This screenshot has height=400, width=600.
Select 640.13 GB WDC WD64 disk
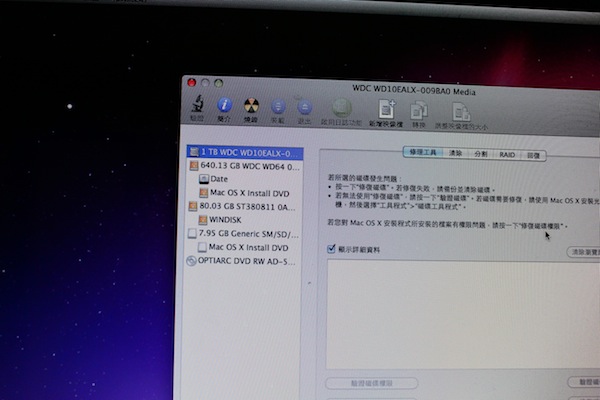pyautogui.click(x=245, y=166)
